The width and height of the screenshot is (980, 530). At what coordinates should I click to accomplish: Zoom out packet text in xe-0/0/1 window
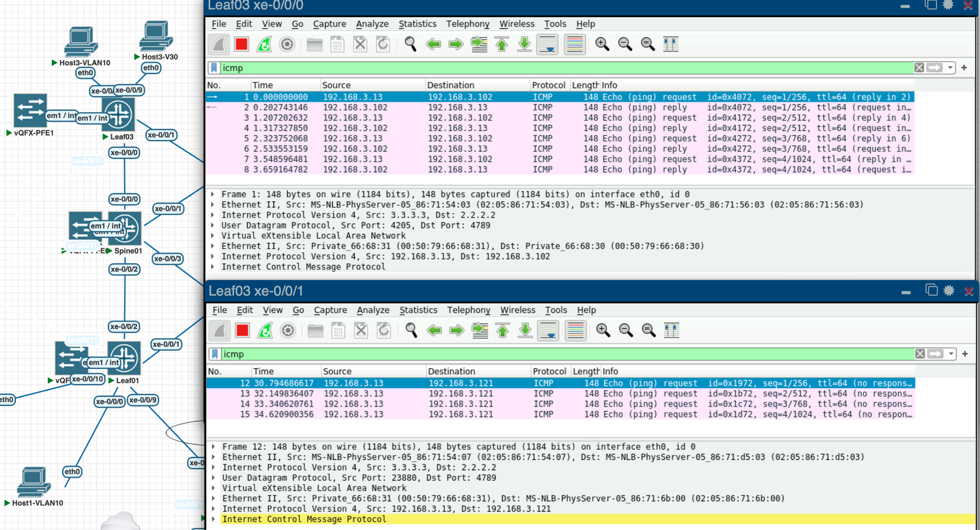tap(626, 331)
